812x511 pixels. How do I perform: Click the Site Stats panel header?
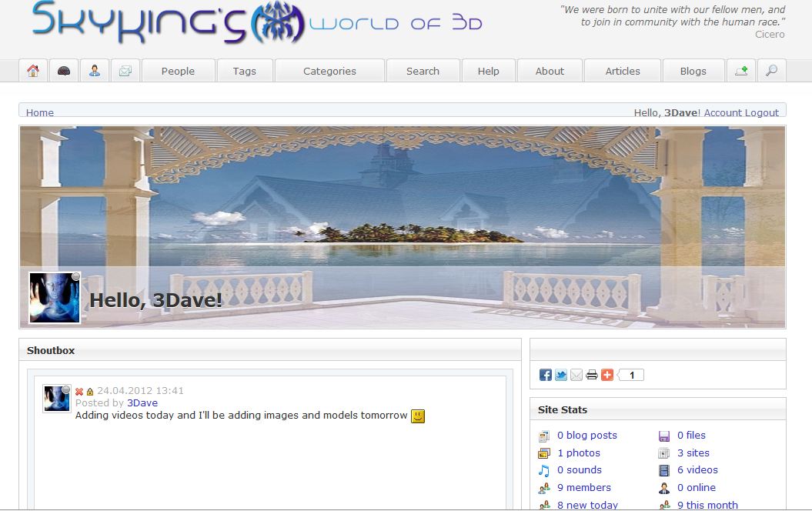coord(658,409)
